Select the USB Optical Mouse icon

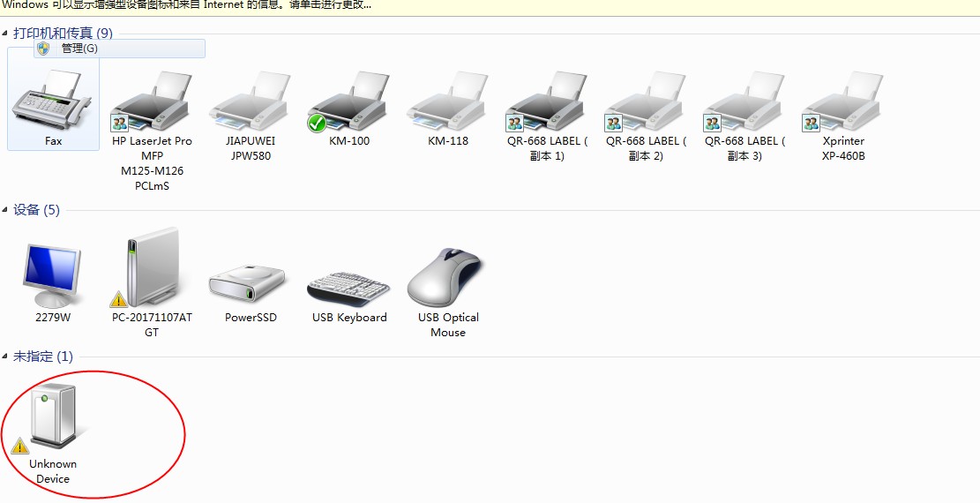click(x=445, y=277)
